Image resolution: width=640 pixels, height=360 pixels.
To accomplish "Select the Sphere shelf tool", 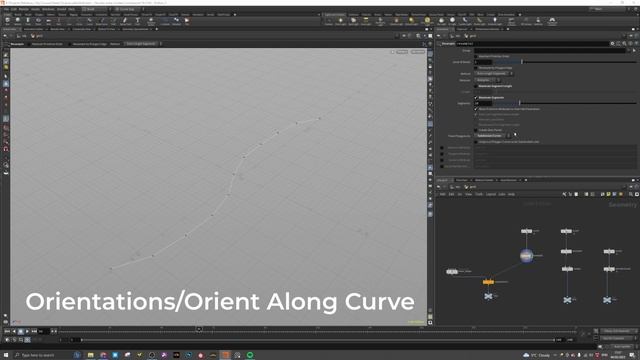I will [x=18, y=21].
